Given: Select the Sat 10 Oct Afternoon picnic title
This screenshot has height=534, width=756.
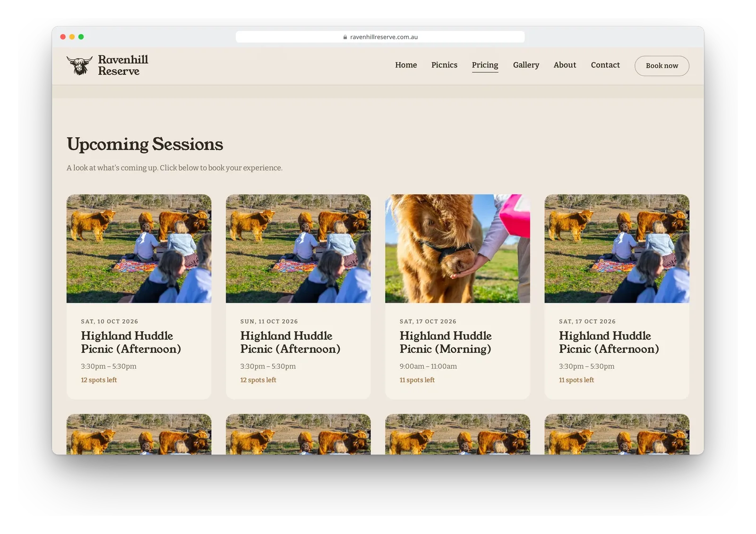Looking at the screenshot, I should (x=131, y=342).
